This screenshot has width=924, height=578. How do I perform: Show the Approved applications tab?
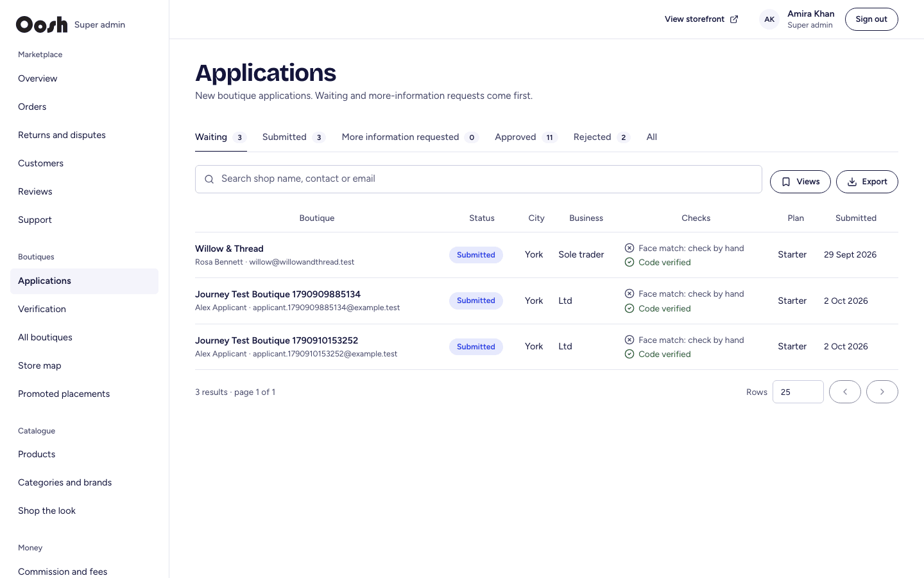point(526,137)
